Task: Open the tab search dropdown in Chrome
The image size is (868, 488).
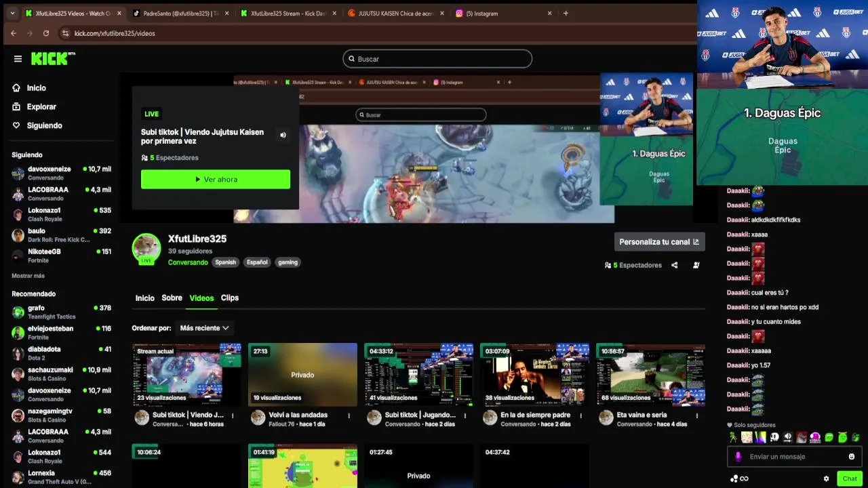Action: click(12, 13)
